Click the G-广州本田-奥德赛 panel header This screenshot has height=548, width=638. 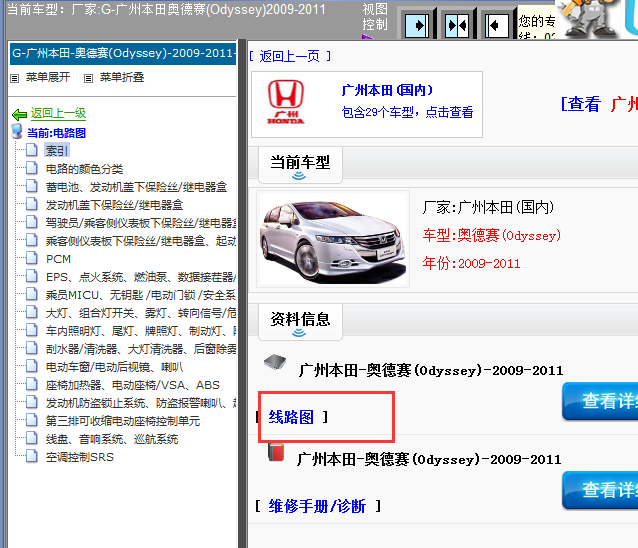point(123,54)
